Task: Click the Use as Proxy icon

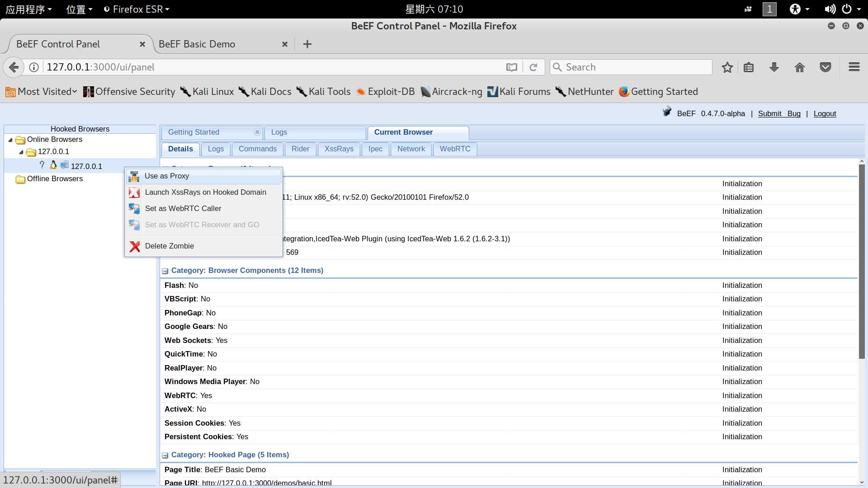Action: pos(134,176)
